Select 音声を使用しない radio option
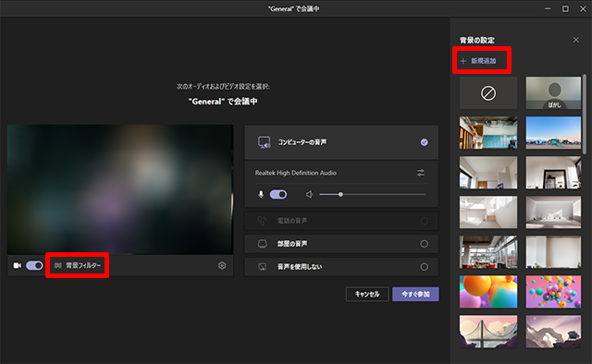 tap(424, 267)
